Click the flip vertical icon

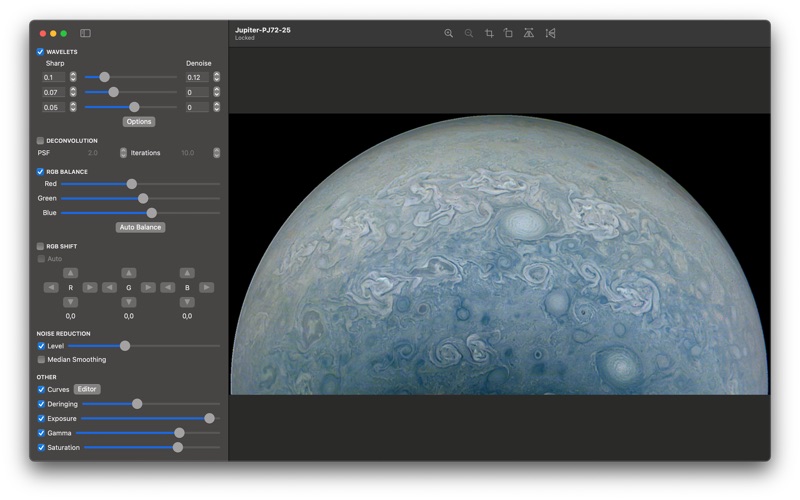529,33
